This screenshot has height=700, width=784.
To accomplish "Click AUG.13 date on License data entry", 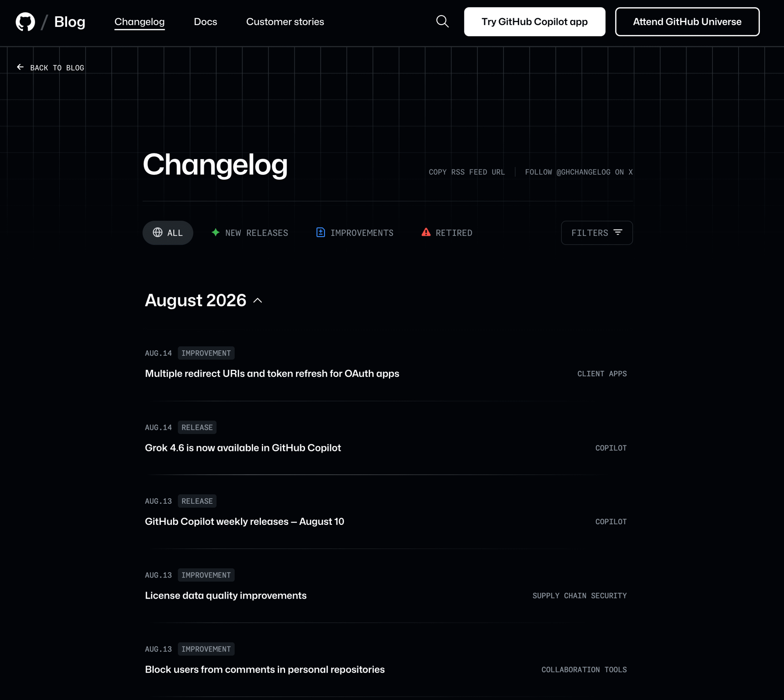I will (158, 575).
